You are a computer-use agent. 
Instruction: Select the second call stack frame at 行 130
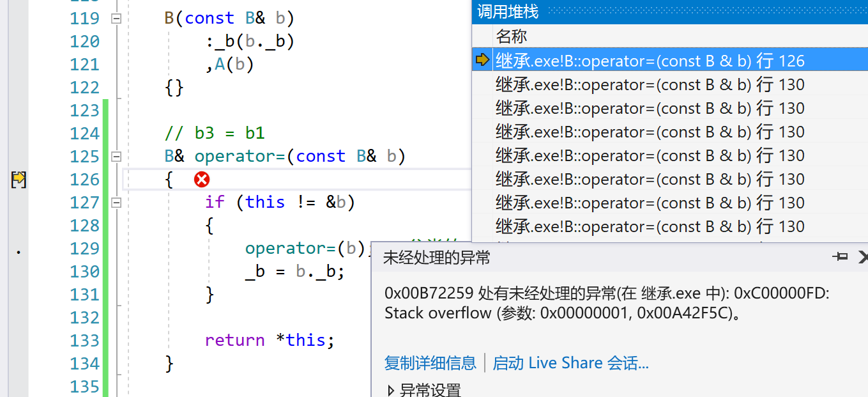(639, 83)
